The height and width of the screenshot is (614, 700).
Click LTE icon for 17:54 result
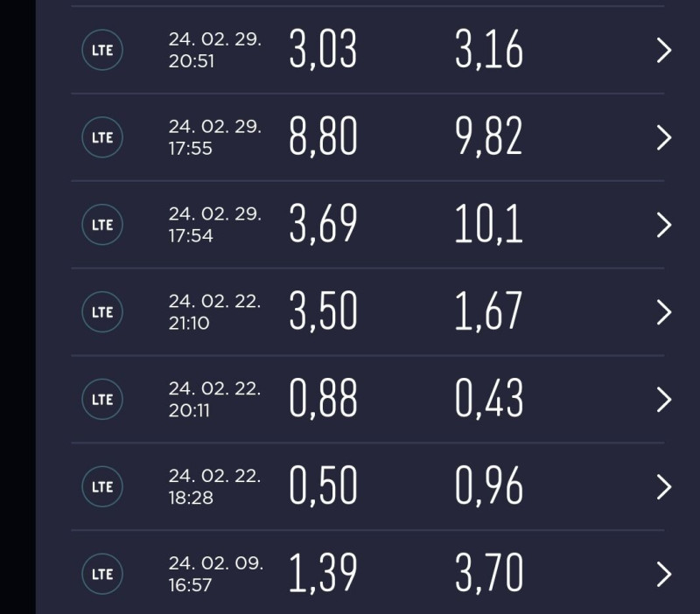pyautogui.click(x=102, y=225)
